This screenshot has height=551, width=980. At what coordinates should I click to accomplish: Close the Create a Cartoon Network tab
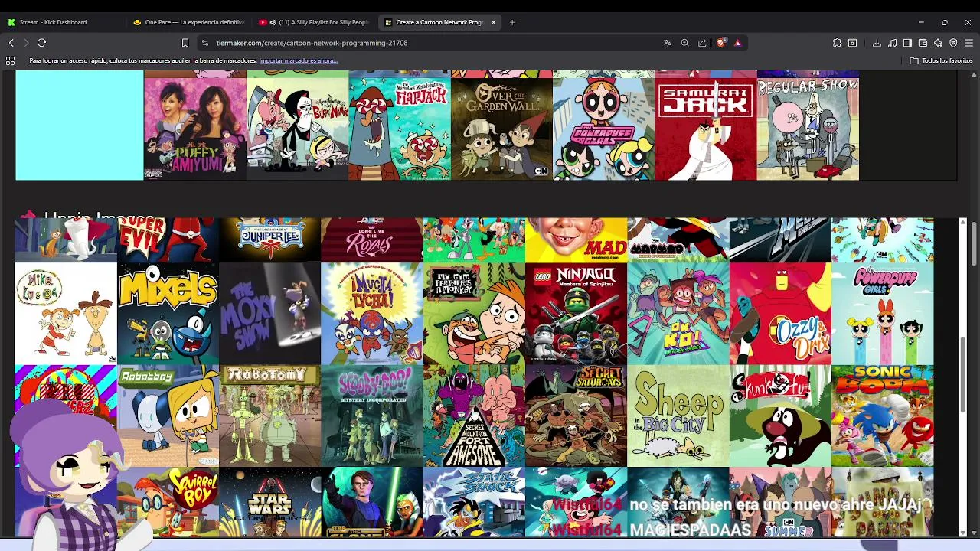(x=493, y=22)
